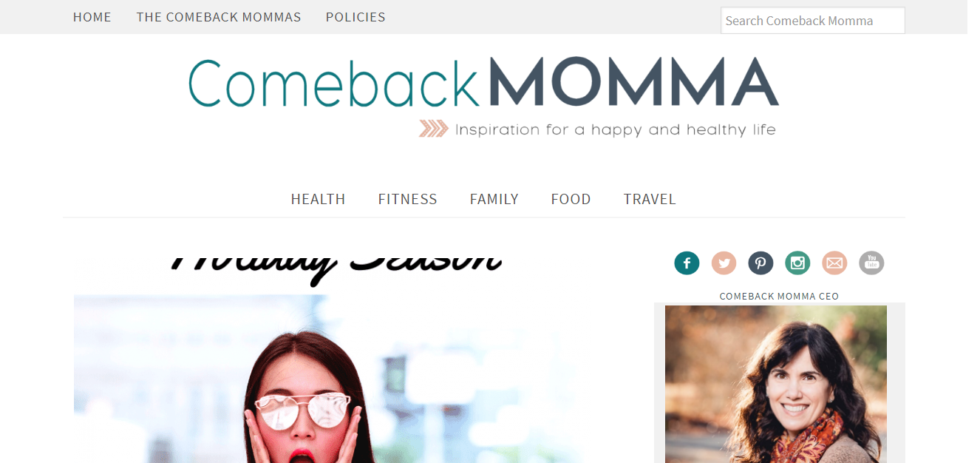Click the Comeback Momma logo
Screen dimensions: 980x463
tap(483, 97)
